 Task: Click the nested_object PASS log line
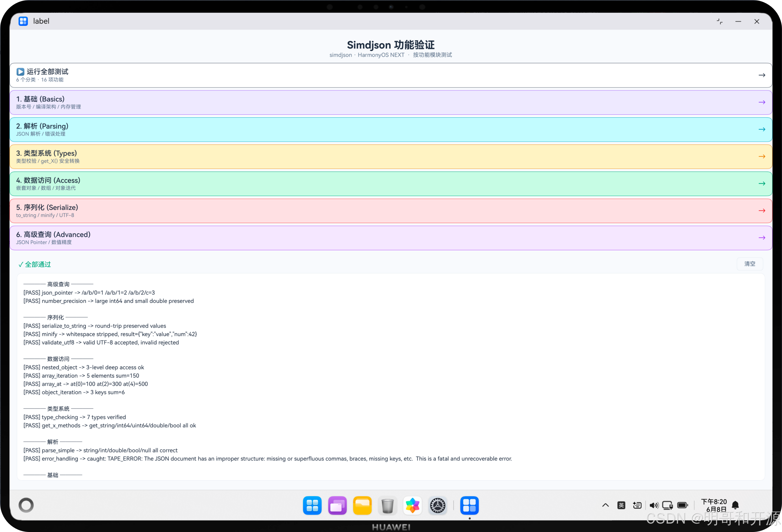point(84,368)
